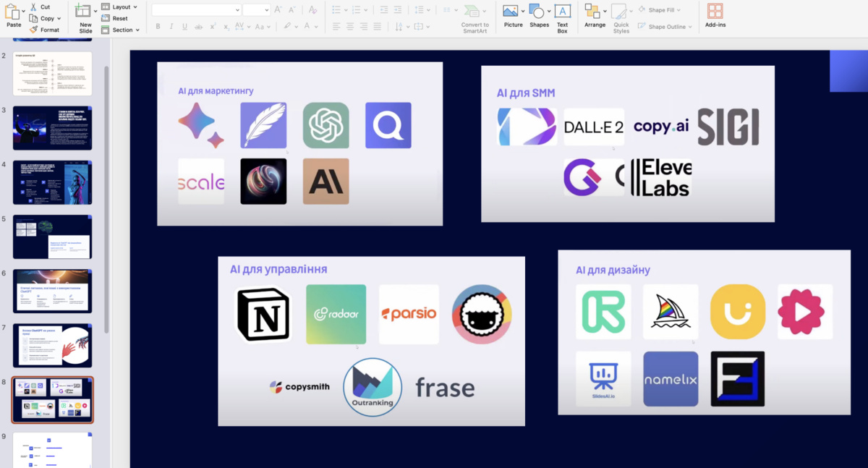Select the DALL·E 2 logo image

(594, 127)
